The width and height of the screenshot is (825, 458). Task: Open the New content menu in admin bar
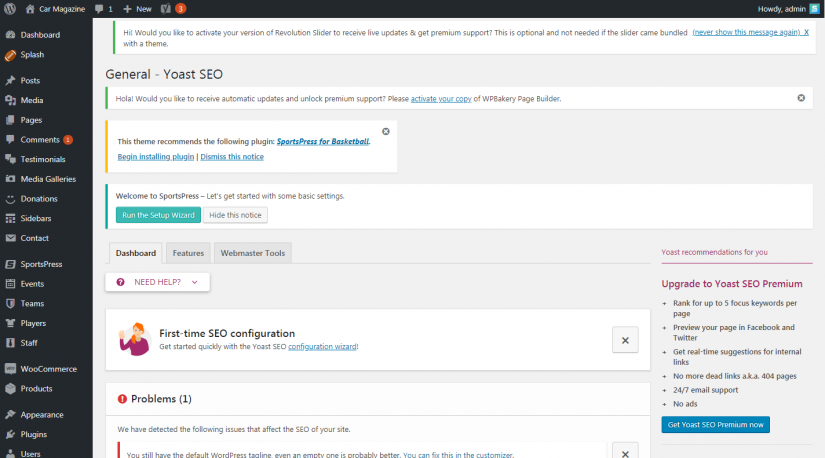tap(137, 8)
